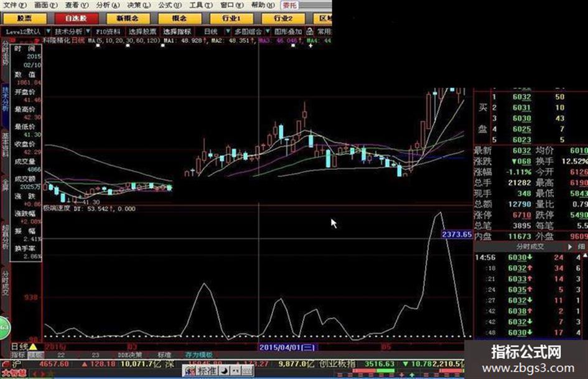Open F10资料 from toolbar

(x=108, y=32)
